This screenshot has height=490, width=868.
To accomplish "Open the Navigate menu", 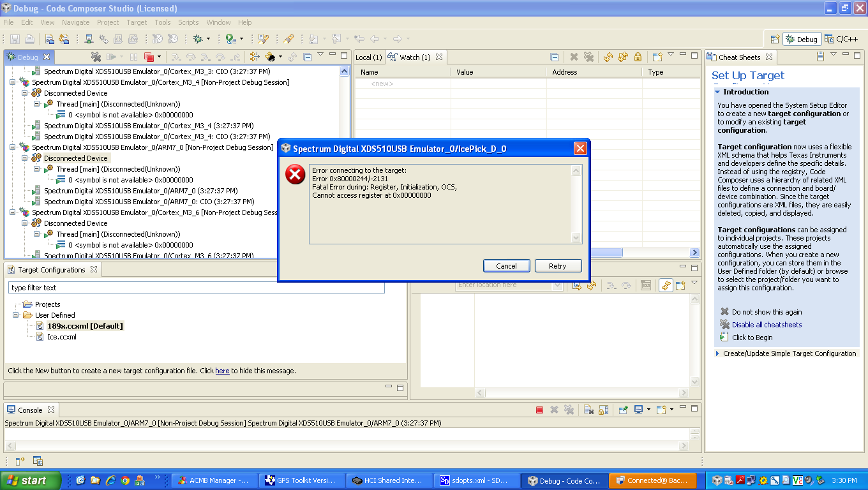I will point(76,22).
